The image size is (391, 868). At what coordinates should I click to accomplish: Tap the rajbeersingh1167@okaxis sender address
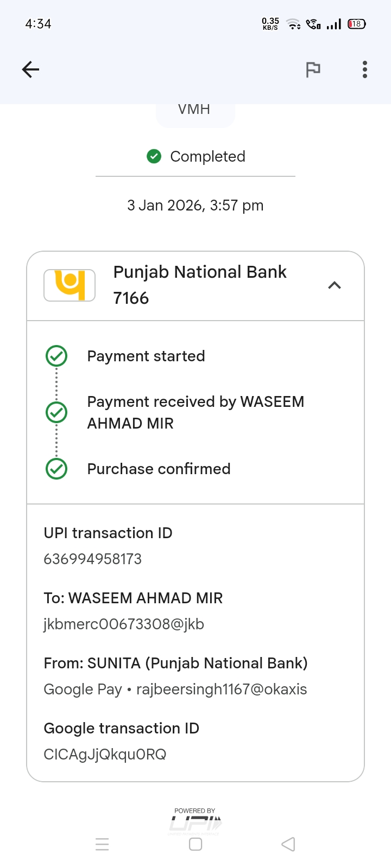[x=222, y=690]
